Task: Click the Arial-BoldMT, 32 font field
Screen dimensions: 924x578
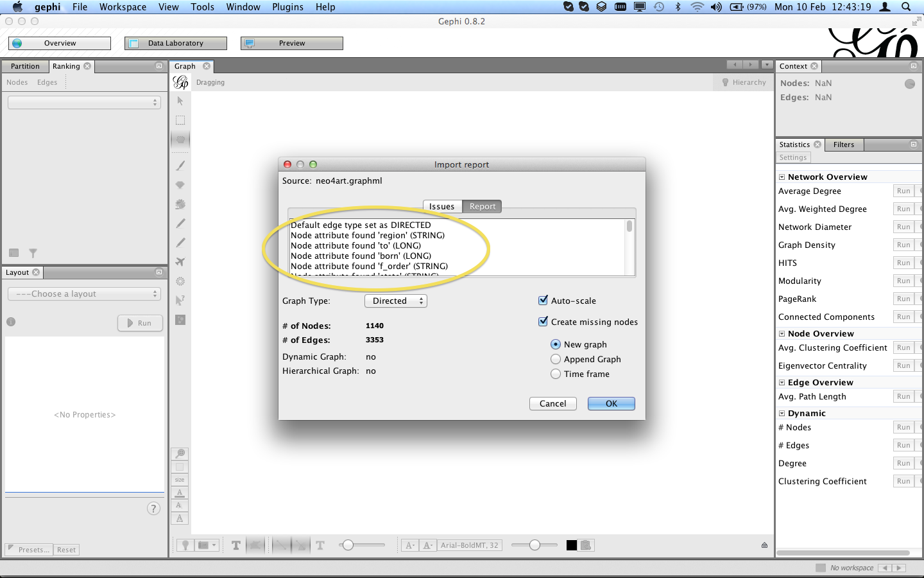Action: [470, 545]
